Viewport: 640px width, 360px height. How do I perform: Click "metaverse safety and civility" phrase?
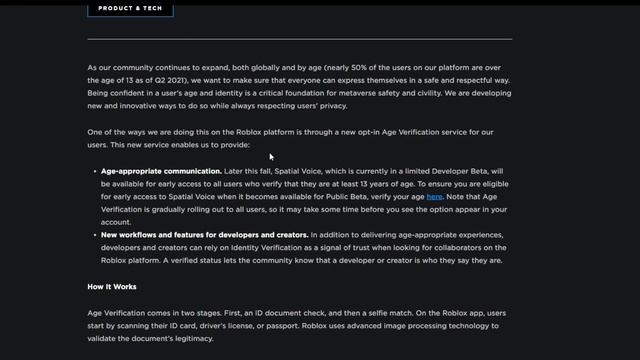pyautogui.click(x=390, y=93)
